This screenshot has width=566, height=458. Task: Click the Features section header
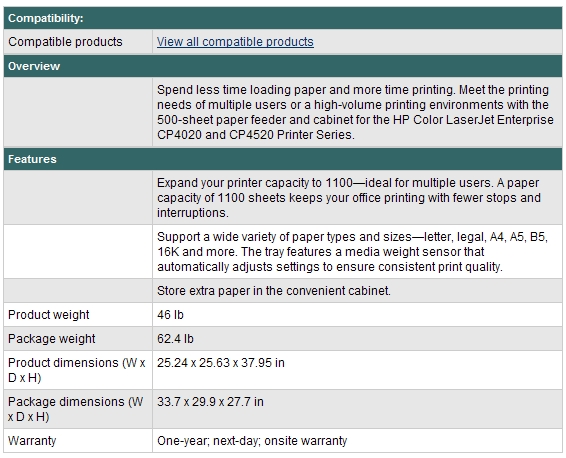(283, 159)
